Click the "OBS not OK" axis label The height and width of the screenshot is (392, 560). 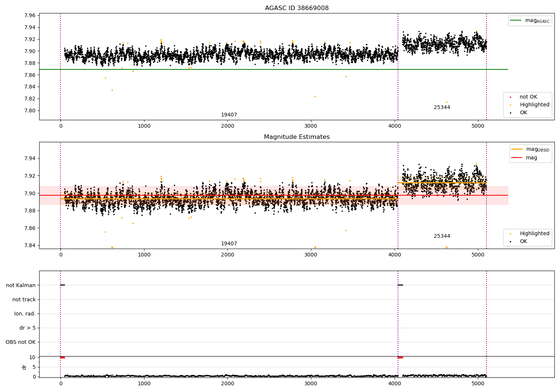pyautogui.click(x=21, y=342)
